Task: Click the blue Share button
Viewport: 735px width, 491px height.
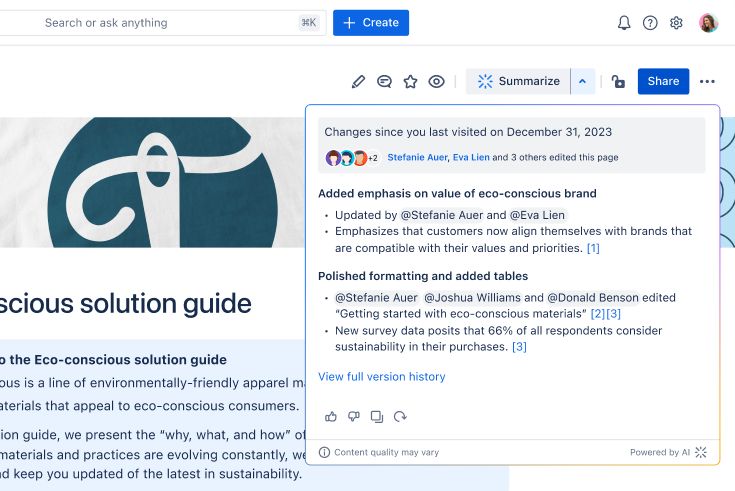Action: tap(663, 82)
